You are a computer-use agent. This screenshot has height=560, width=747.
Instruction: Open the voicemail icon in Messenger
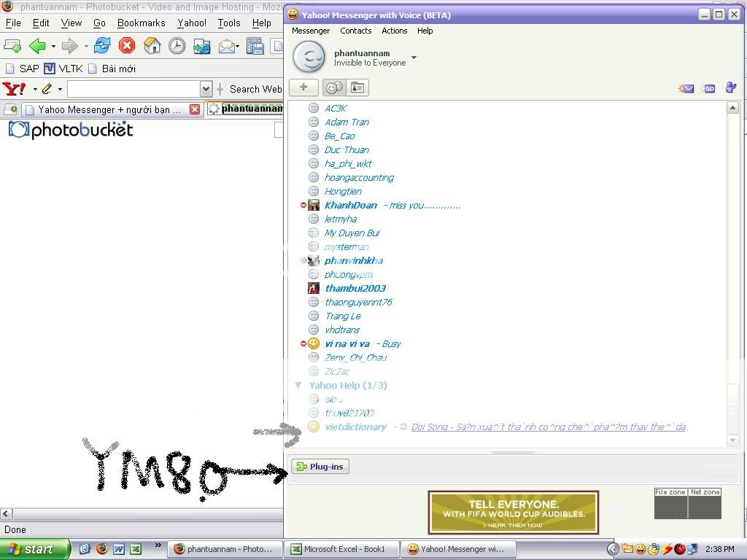[x=708, y=88]
